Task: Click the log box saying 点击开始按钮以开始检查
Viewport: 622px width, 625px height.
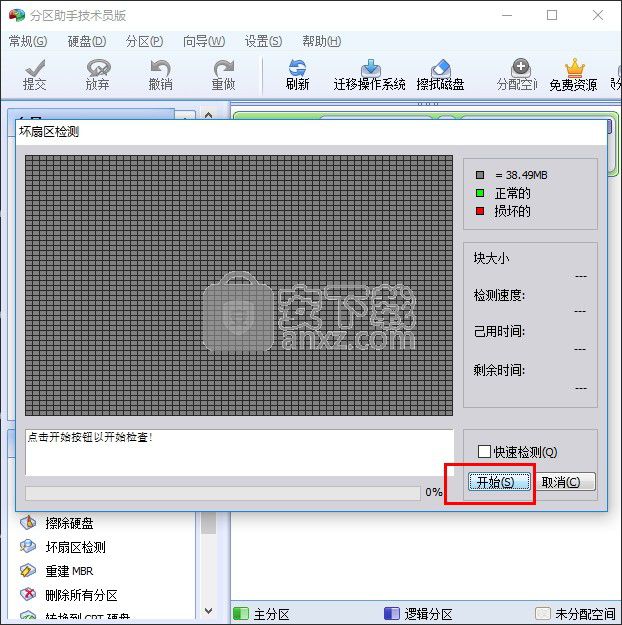Action: pyautogui.click(x=239, y=452)
